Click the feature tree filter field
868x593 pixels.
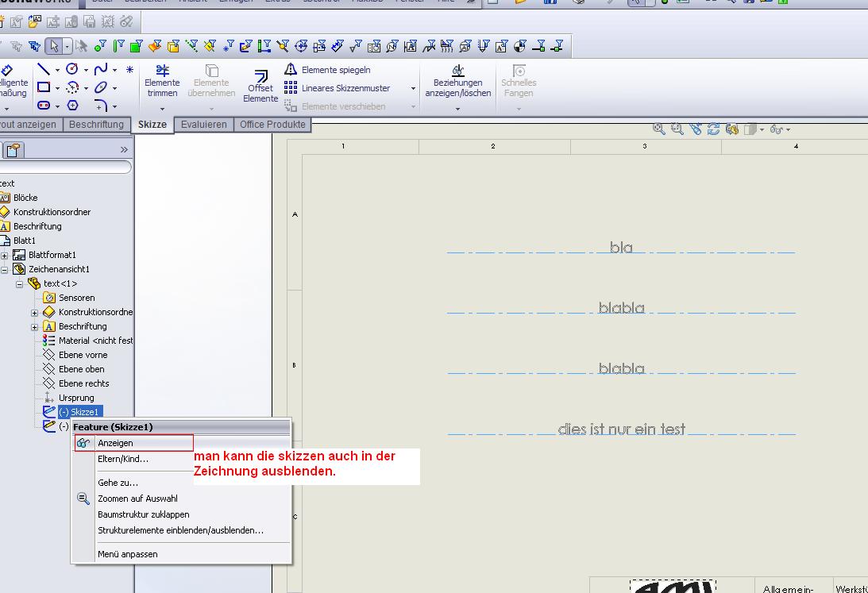65,167
